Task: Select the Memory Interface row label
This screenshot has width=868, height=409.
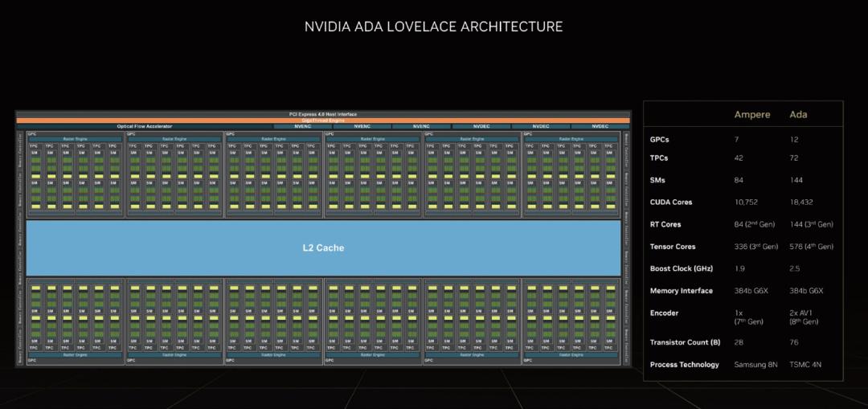Action: tap(682, 291)
